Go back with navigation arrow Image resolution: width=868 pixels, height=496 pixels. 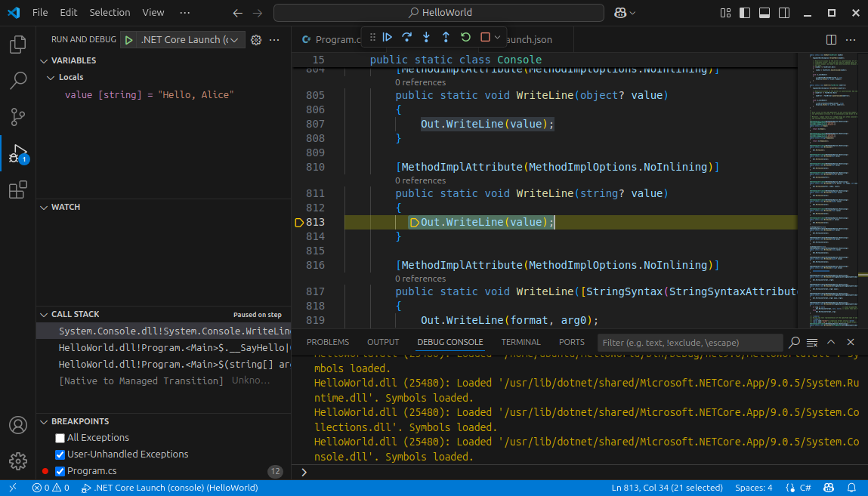tap(237, 13)
